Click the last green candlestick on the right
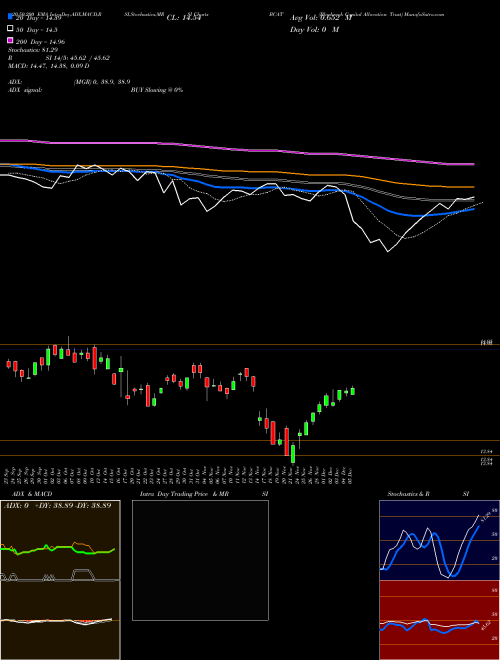The height and width of the screenshot is (660, 500). point(353,391)
